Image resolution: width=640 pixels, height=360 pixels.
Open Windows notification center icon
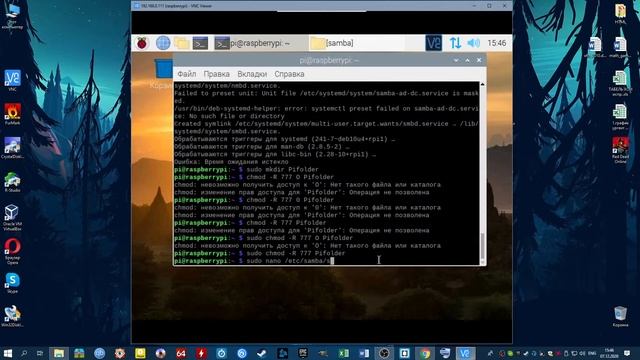(627, 353)
